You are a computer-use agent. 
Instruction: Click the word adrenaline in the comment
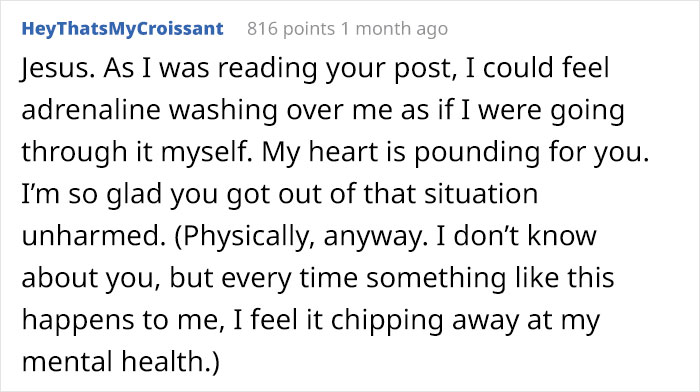91,109
